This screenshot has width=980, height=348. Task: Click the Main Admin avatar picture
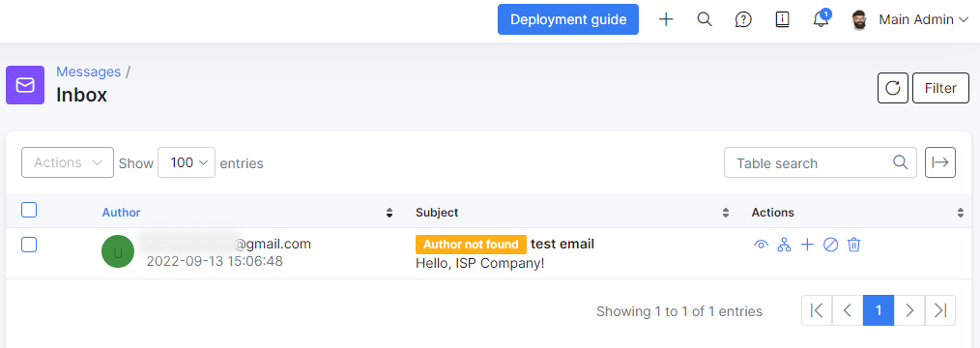tap(859, 20)
